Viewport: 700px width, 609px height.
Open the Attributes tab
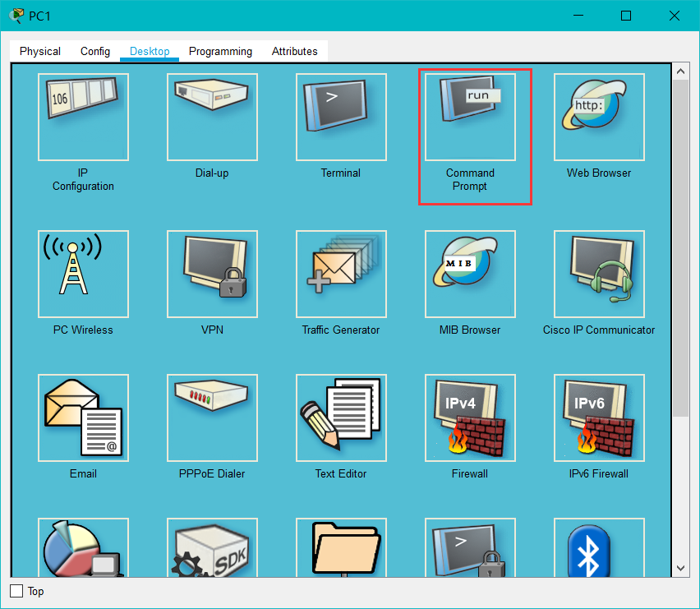(x=295, y=51)
